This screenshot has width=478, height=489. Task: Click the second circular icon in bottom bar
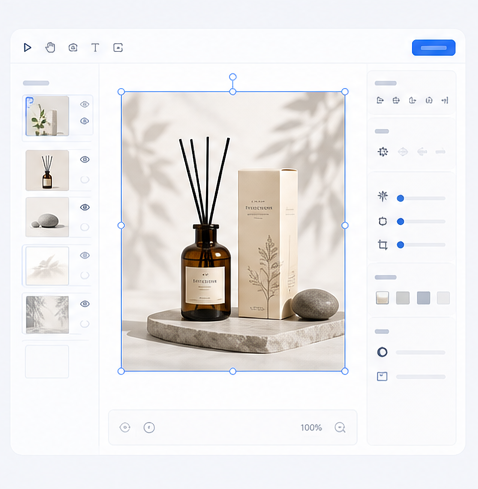[149, 427]
